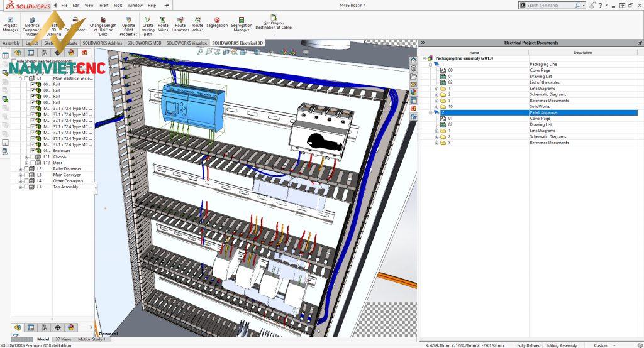Switch to SOLIDWORKS MBD tab

click(144, 43)
